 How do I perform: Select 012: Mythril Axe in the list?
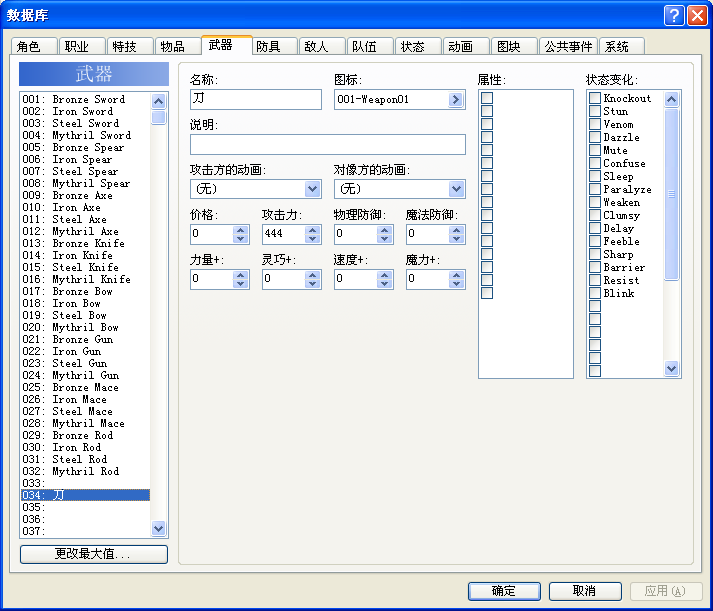(85, 231)
